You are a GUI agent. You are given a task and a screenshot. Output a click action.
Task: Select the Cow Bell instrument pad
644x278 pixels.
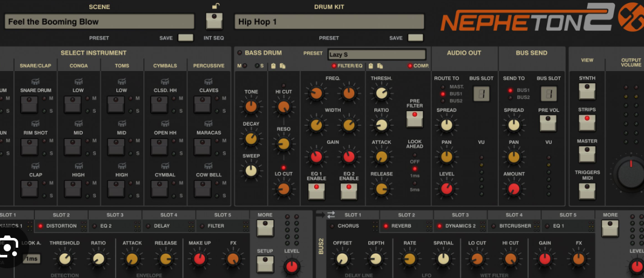[203, 189]
